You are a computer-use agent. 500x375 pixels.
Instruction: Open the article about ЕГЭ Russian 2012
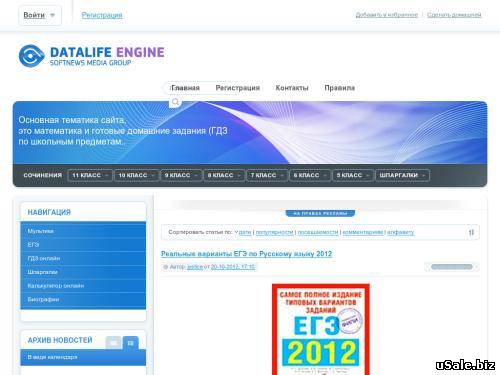(x=246, y=254)
